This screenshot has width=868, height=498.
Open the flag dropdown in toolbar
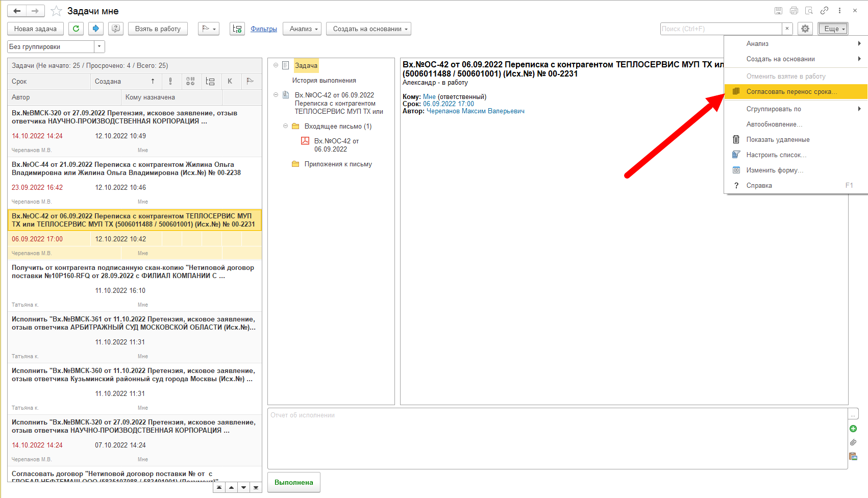209,29
